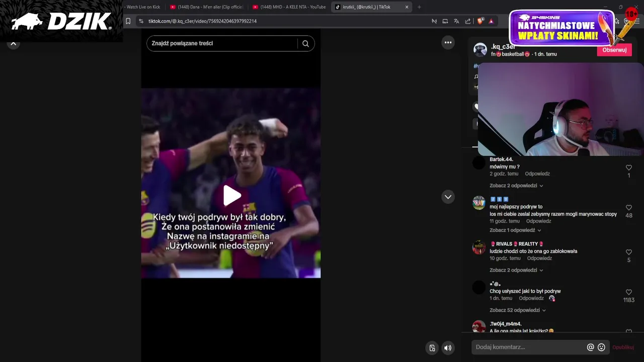Click Odpowiedz under Bartek.44.'s comment

[x=537, y=174]
